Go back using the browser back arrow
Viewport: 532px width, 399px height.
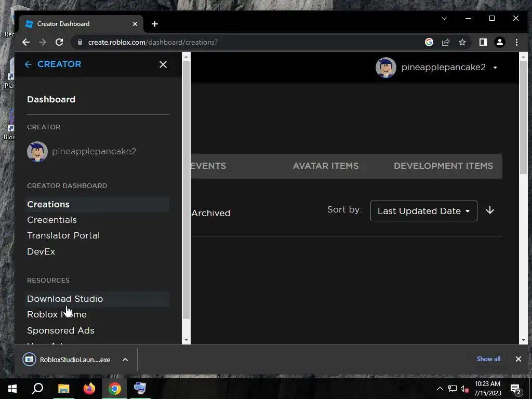pos(26,42)
